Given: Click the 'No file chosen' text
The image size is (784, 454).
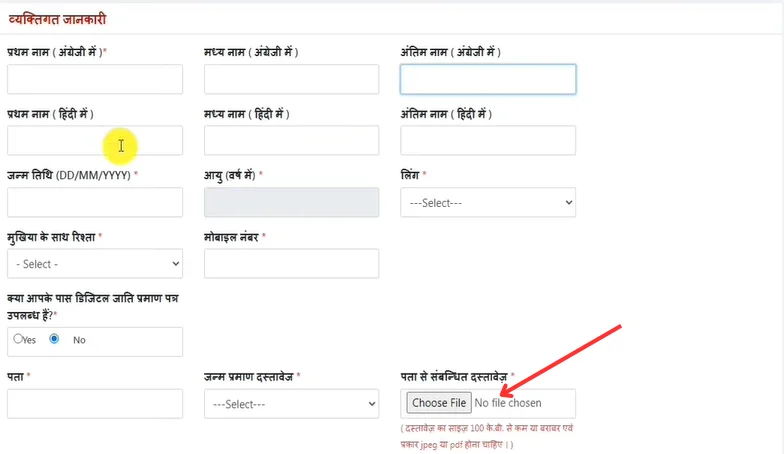Looking at the screenshot, I should (x=508, y=403).
